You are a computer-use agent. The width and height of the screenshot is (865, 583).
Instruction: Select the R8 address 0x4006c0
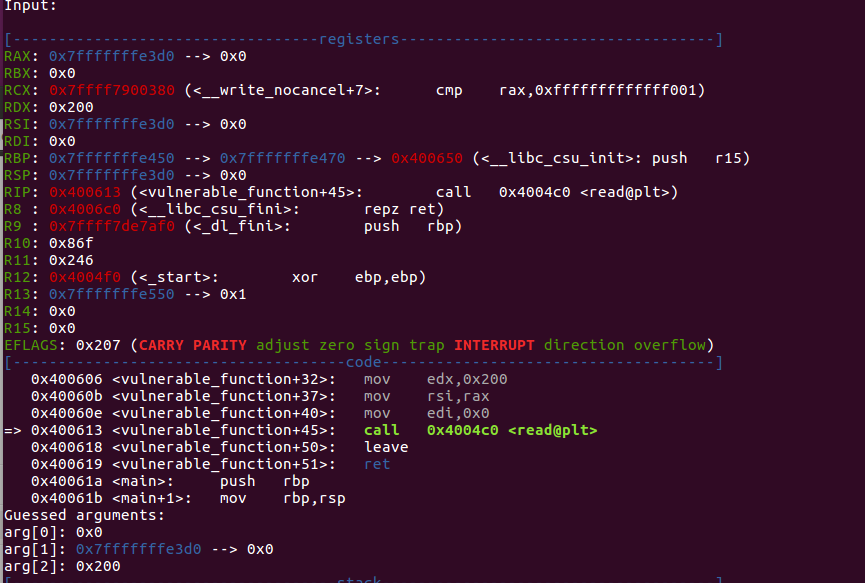coord(85,209)
